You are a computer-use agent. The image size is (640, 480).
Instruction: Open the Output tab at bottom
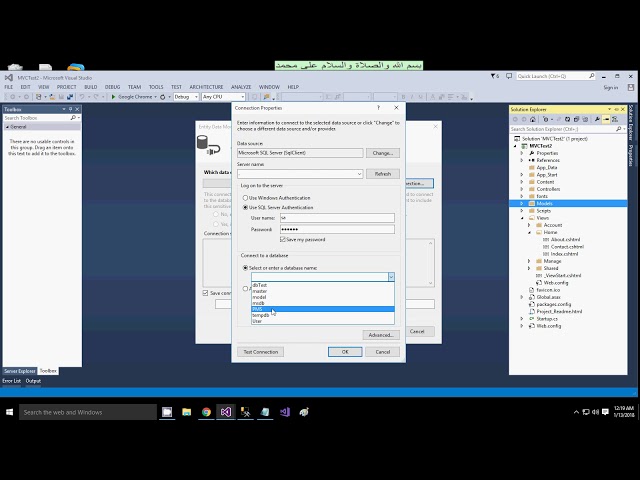coord(33,381)
